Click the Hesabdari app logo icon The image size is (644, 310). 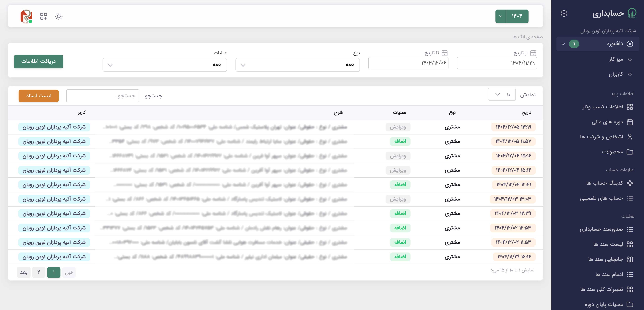632,13
